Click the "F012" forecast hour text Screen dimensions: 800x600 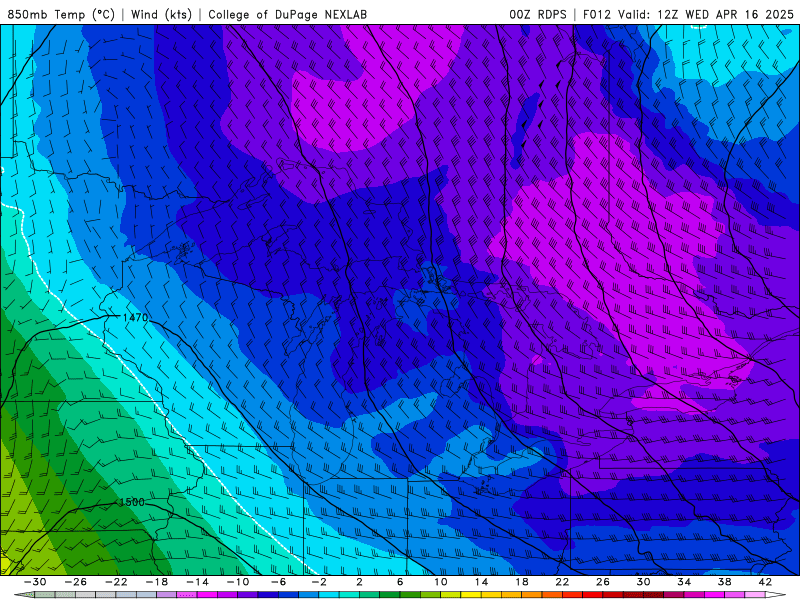click(596, 15)
